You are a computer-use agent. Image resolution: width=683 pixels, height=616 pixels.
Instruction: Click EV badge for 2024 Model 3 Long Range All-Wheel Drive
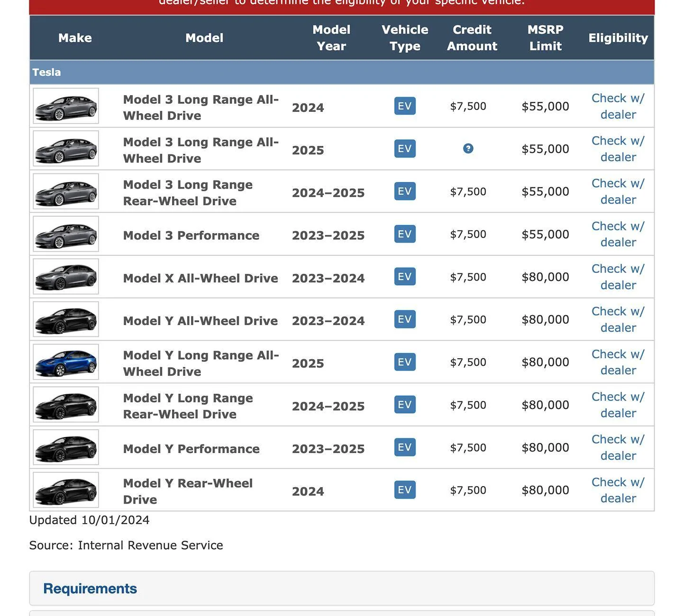405,106
